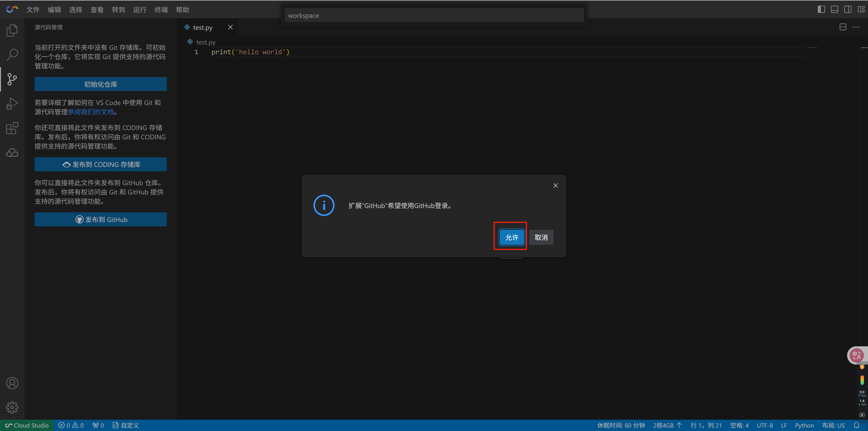Open the editor more actions ellipsis

point(856,27)
